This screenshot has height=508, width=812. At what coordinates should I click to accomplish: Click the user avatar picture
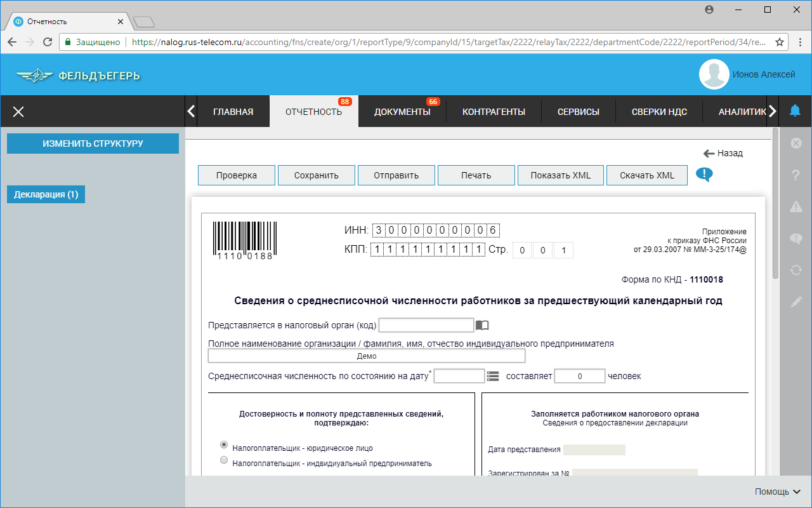[714, 74]
